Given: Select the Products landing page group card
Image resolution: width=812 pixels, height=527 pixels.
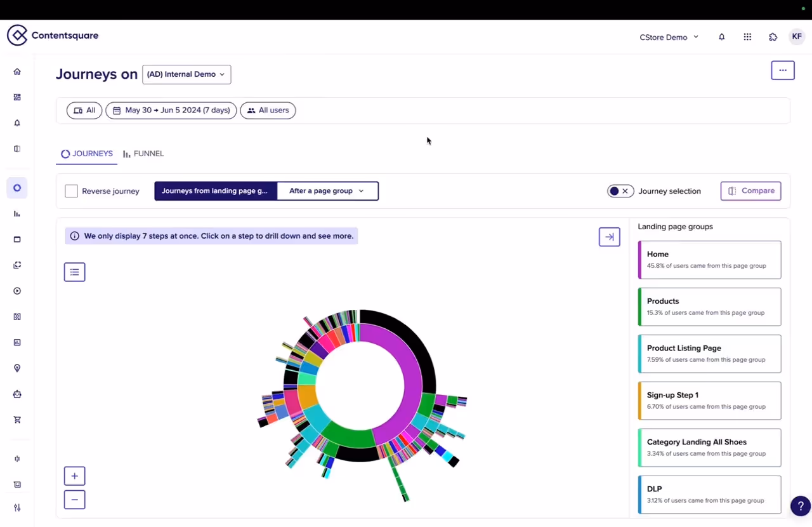Looking at the screenshot, I should coord(709,307).
